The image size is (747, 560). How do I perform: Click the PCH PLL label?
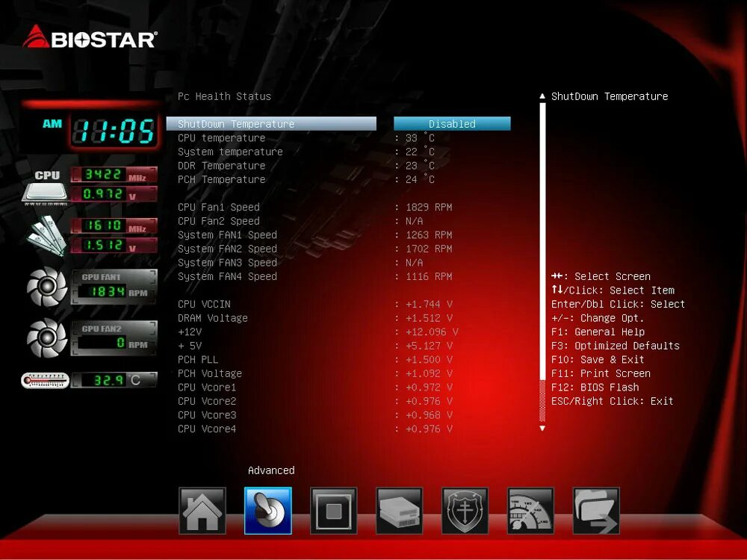(198, 360)
